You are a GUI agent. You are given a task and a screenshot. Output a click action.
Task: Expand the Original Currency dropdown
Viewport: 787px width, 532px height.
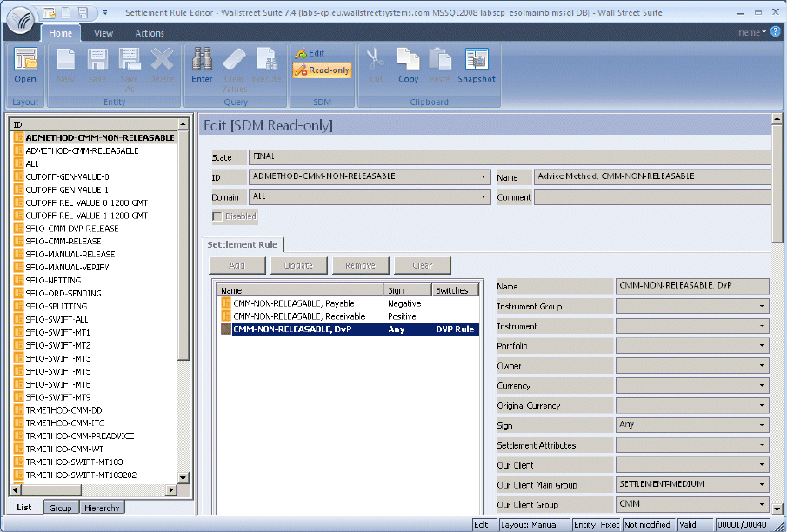[x=762, y=406]
